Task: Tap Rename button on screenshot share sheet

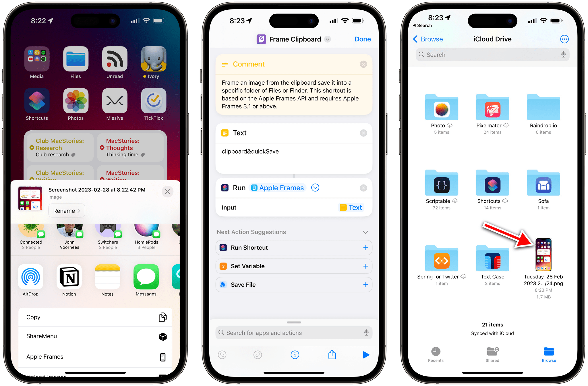Action: pos(67,210)
